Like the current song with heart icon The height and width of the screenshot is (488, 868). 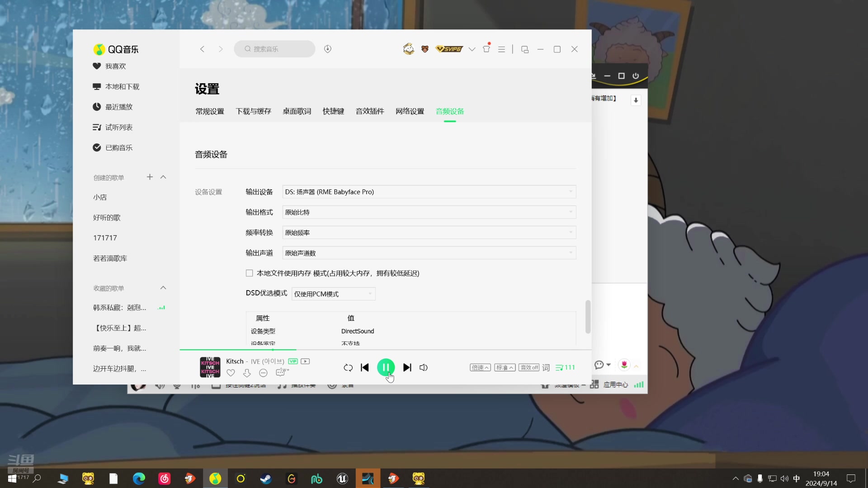231,373
